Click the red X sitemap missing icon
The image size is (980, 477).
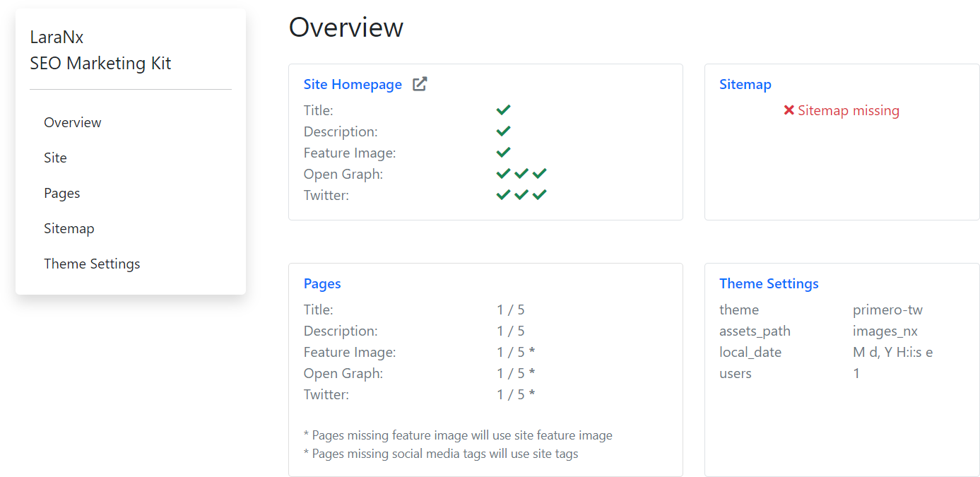pos(789,110)
